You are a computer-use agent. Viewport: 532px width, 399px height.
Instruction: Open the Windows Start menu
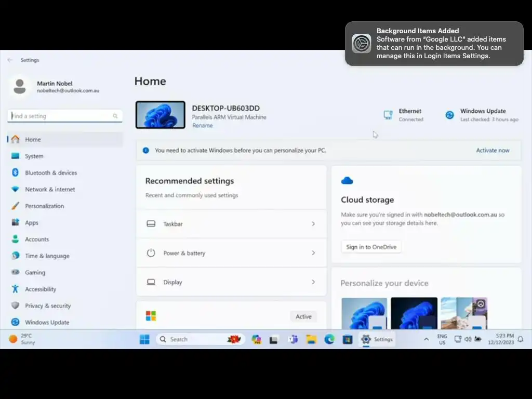point(144,339)
